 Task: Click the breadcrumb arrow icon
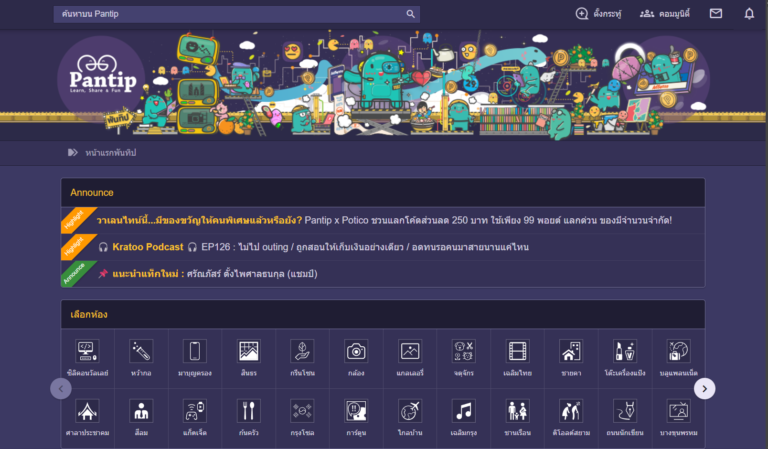[x=72, y=153]
